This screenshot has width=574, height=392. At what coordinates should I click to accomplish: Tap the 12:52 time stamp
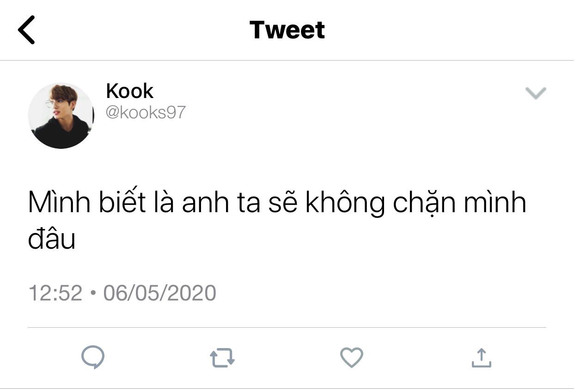[x=55, y=293]
